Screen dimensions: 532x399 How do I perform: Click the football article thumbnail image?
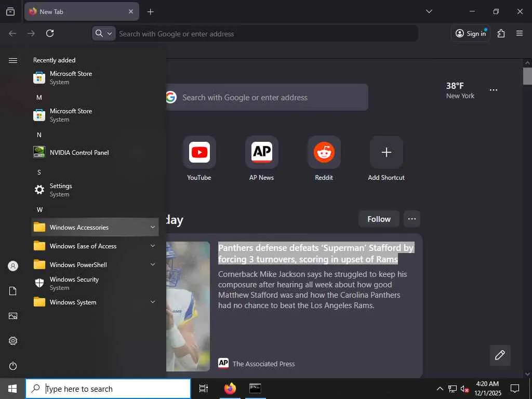[188, 306]
